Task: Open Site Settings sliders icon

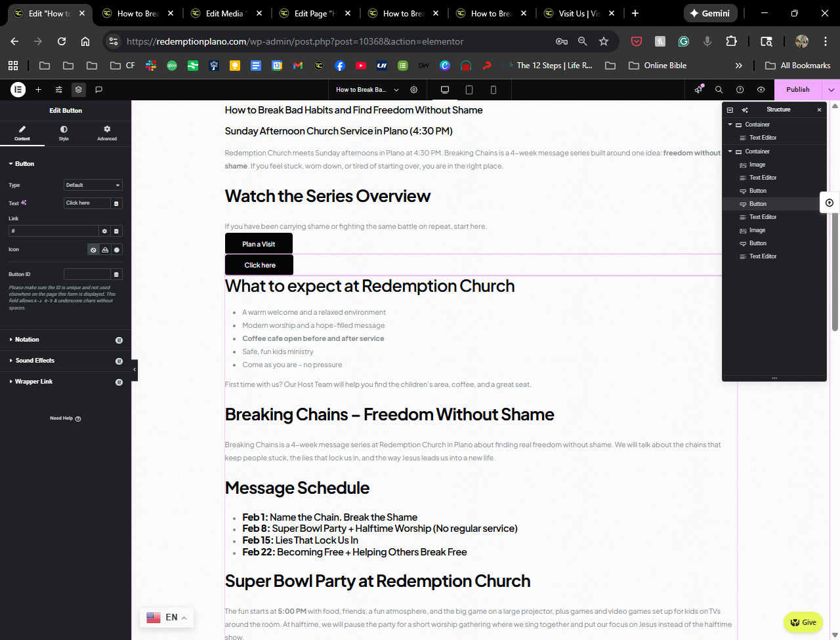Action: (58, 89)
